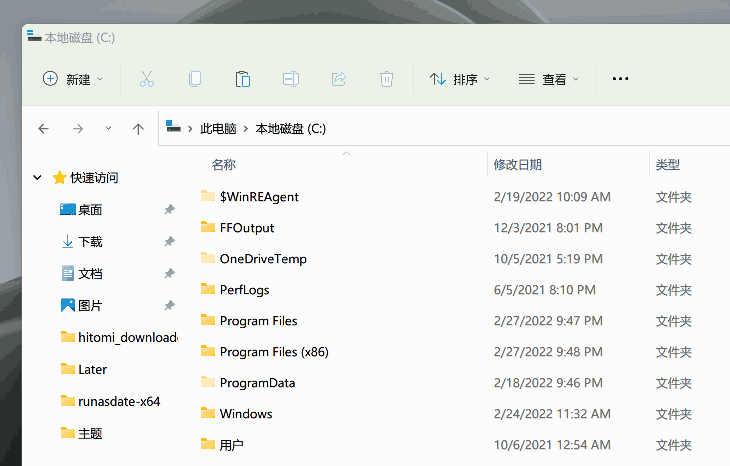The image size is (730, 466).
Task: Go back using the left arrow
Action: click(x=43, y=129)
